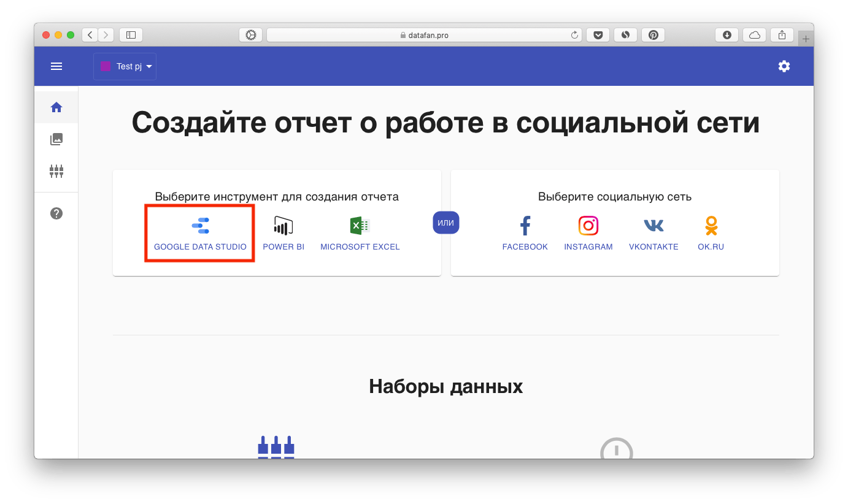
Task: Open the help question mark icon
Action: coord(56,213)
